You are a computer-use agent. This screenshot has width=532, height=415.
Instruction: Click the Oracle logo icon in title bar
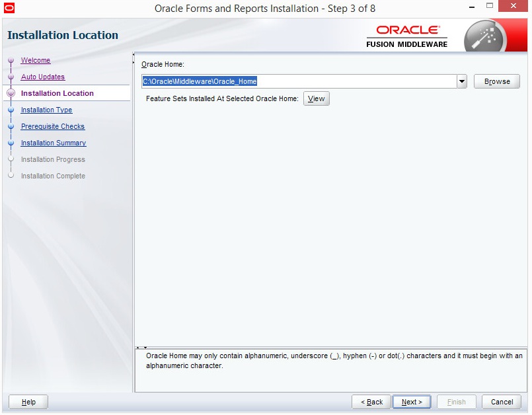[9, 7]
